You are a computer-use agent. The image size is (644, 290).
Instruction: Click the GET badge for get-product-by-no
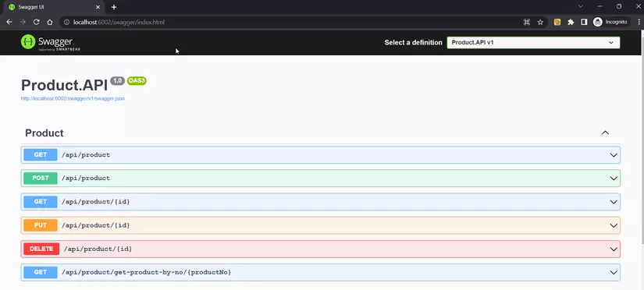point(41,272)
